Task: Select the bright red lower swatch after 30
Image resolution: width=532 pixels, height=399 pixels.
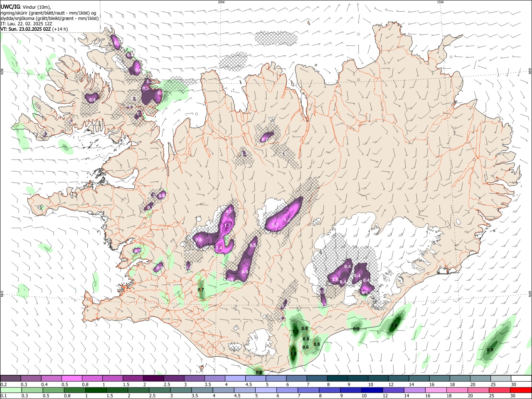Action: coord(521,390)
